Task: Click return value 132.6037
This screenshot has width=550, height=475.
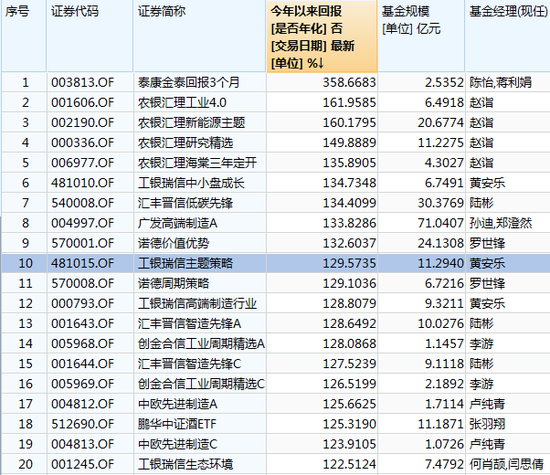Action: coord(349,243)
